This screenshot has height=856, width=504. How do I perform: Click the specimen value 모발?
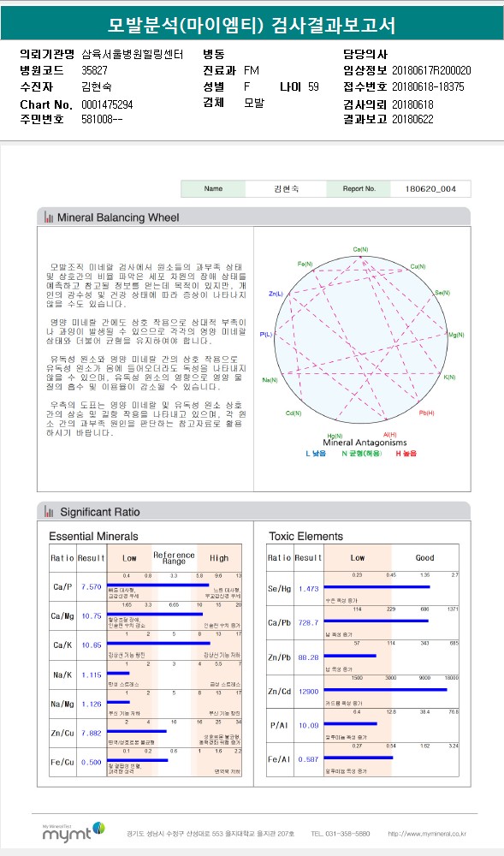(x=253, y=103)
